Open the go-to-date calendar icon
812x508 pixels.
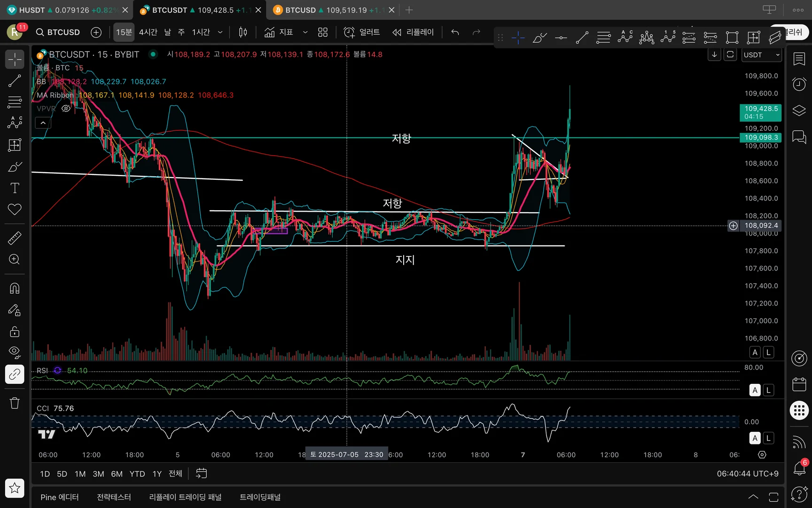(201, 474)
